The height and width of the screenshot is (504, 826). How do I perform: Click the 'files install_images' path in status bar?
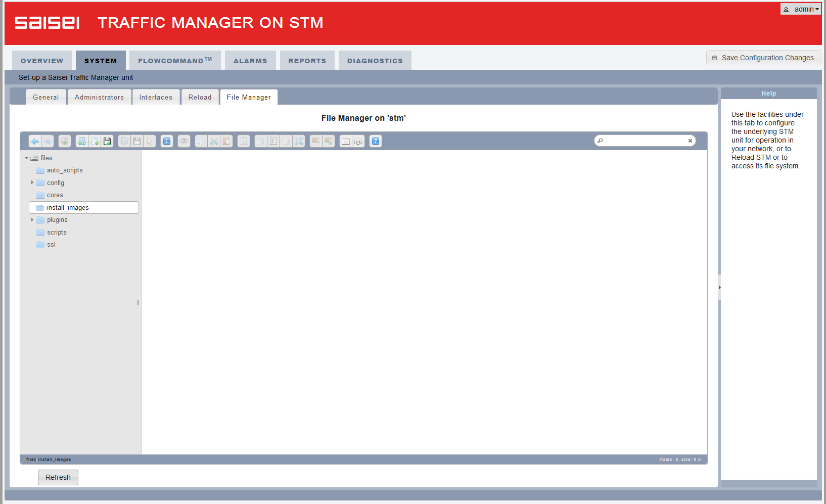[x=49, y=460]
